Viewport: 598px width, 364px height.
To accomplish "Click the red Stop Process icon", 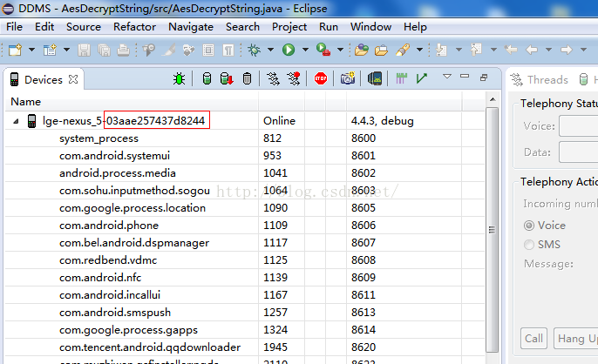I will [x=321, y=79].
